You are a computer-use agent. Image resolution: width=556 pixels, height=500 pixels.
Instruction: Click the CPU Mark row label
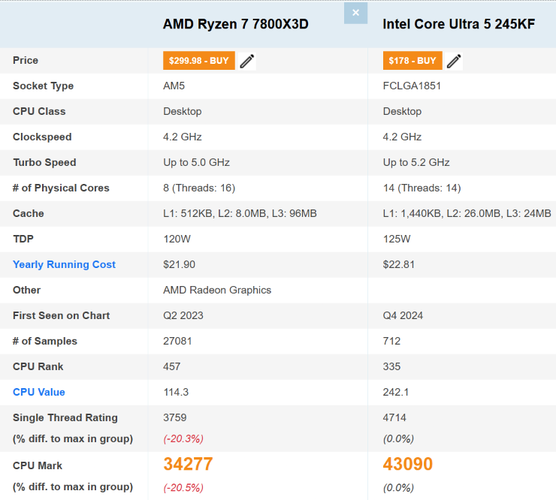click(x=38, y=466)
